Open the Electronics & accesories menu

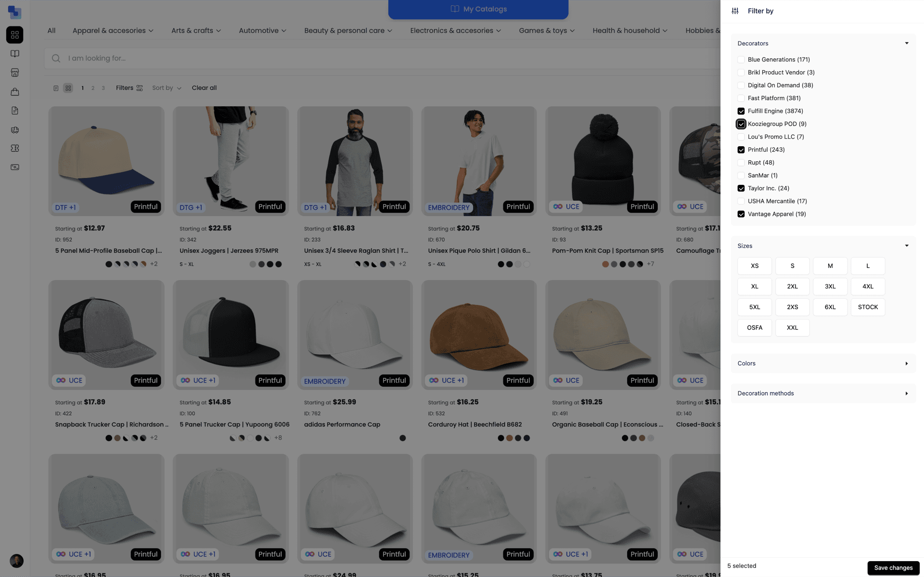454,30
